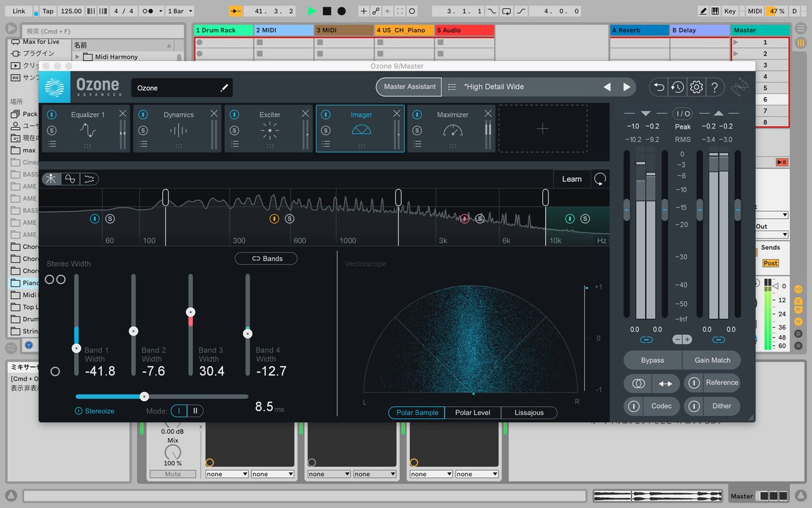Toggle the Equalizer 1 module power
The height and width of the screenshot is (508, 812).
[x=51, y=115]
